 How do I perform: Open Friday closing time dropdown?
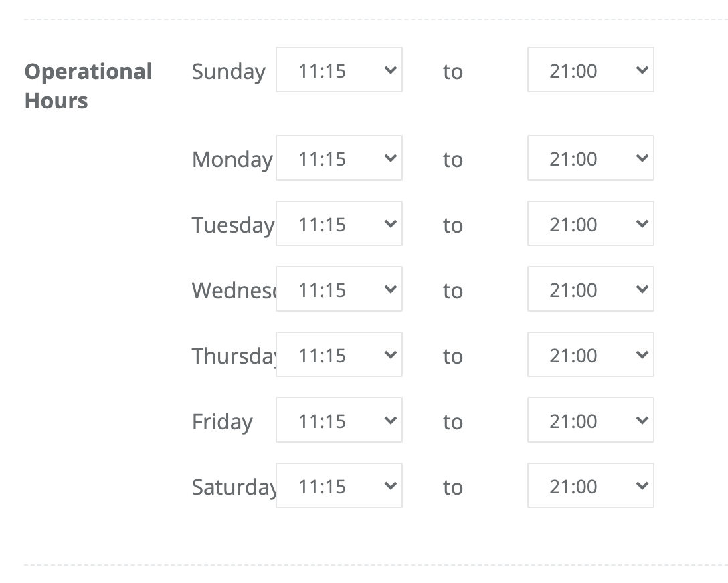tap(591, 421)
